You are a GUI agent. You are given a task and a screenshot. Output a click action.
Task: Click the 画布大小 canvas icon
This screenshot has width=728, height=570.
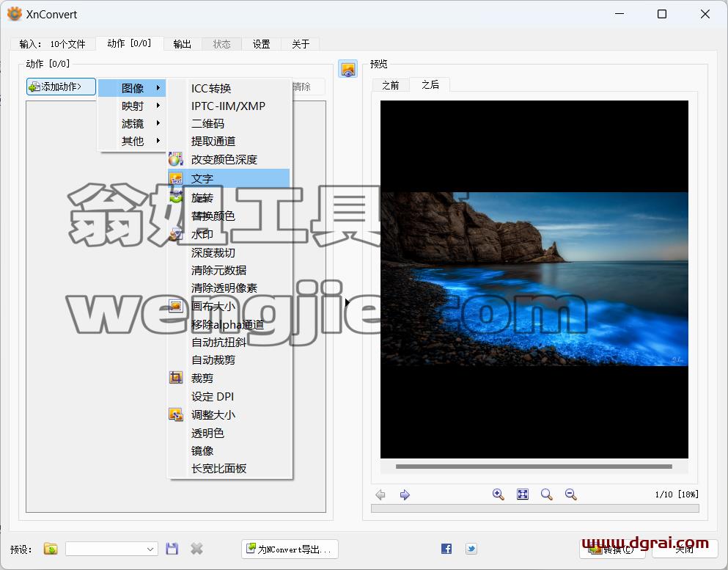coord(175,306)
